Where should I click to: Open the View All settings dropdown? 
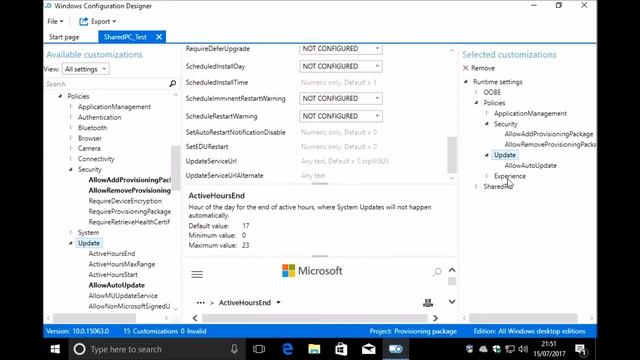point(86,69)
